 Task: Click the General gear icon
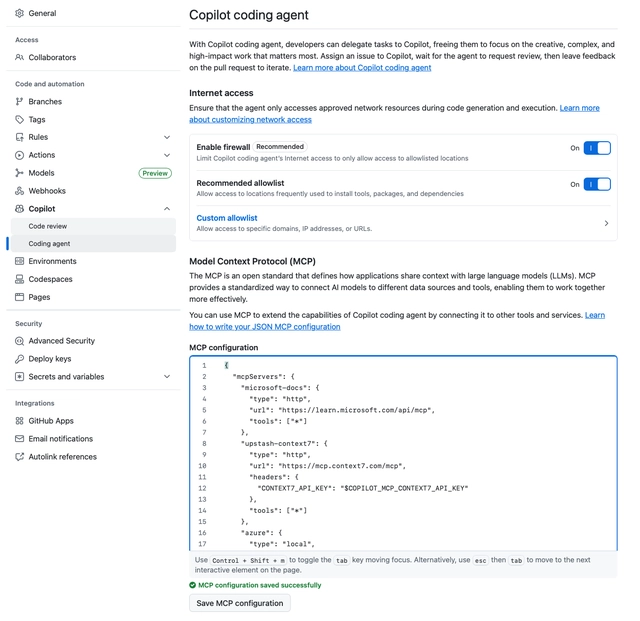tap(19, 14)
